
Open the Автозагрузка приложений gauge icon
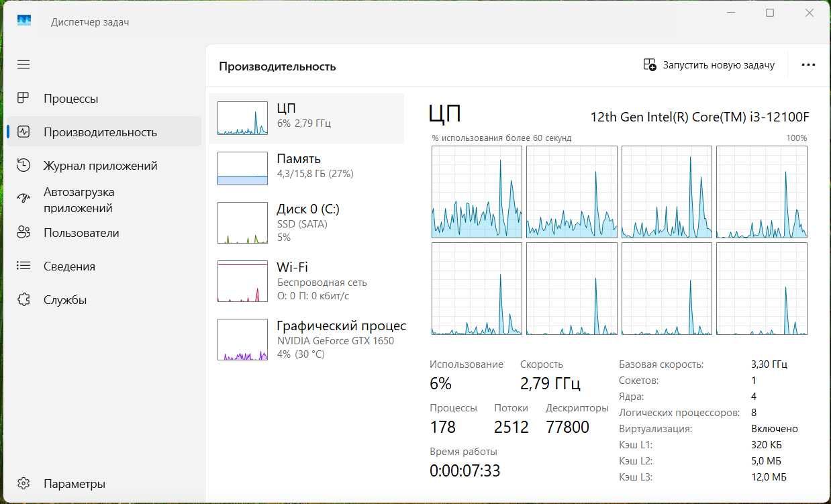[23, 199]
